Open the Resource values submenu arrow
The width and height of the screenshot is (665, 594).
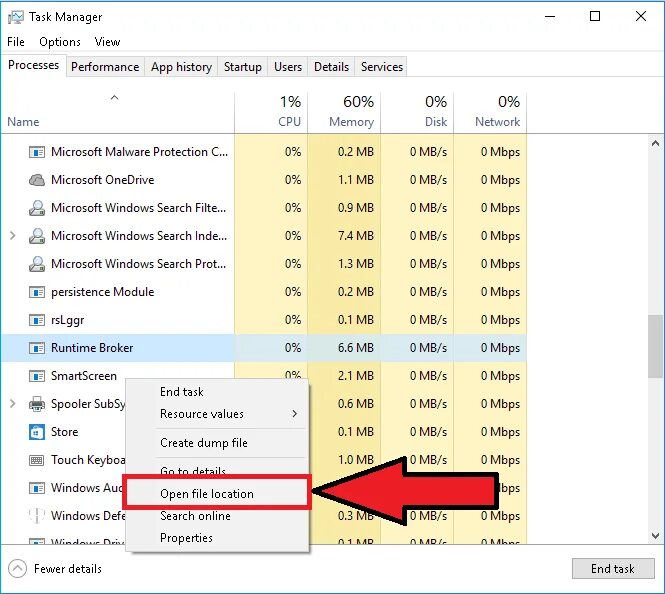pyautogui.click(x=294, y=414)
